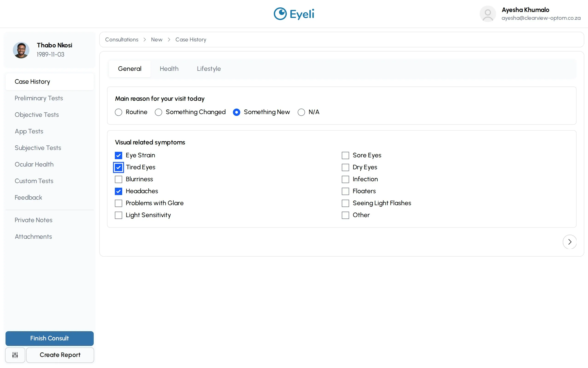Click Thabo Nkosi's patient photo
Screen dimensions: 588x368
coord(21,50)
